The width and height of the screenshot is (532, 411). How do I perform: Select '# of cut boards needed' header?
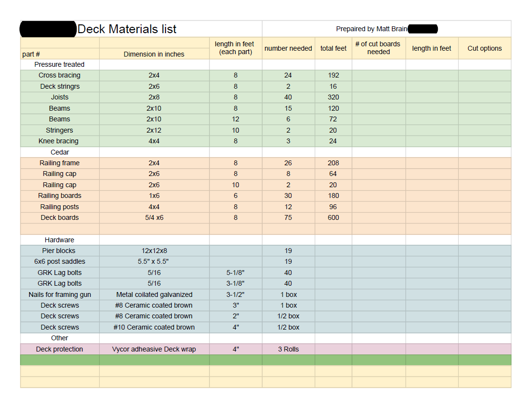coord(378,48)
